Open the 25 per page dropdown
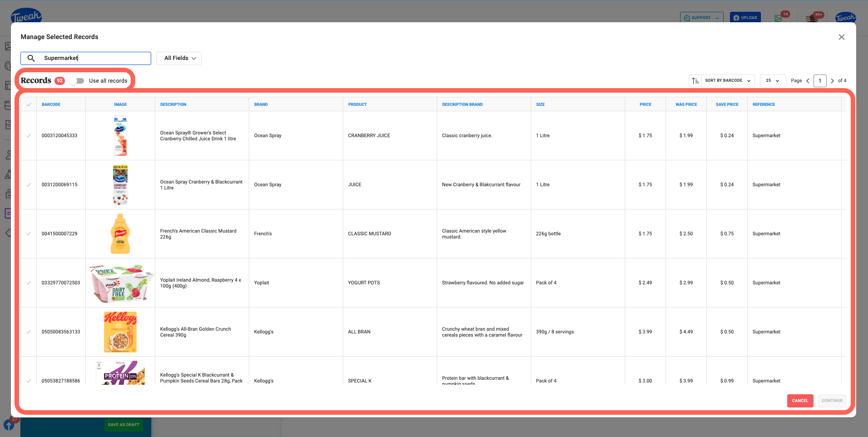The height and width of the screenshot is (437, 868). [773, 81]
